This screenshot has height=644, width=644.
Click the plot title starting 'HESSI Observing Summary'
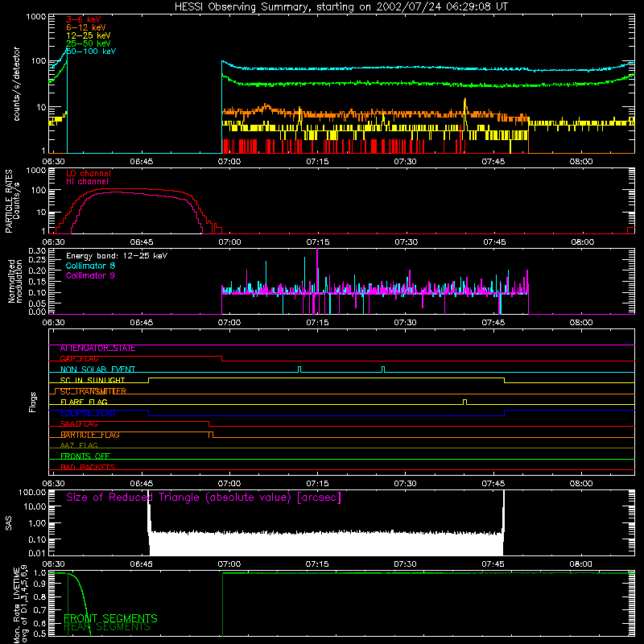pos(341,7)
